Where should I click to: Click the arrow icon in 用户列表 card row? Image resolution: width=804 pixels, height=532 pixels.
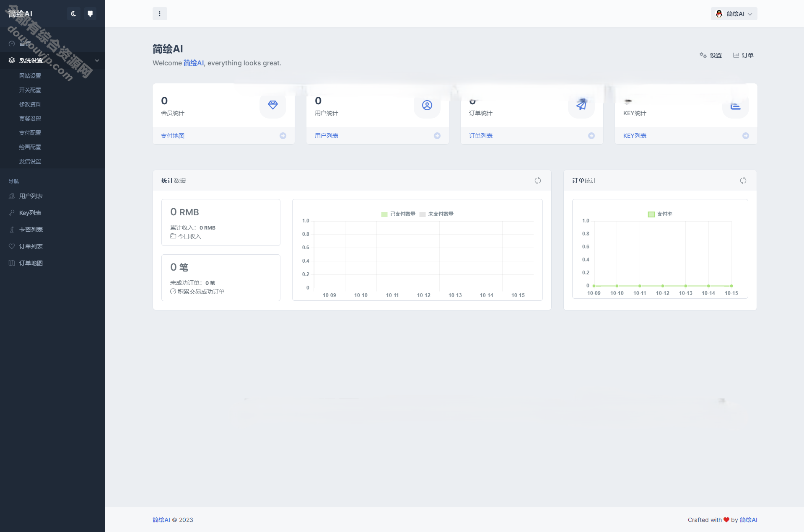pos(437,136)
